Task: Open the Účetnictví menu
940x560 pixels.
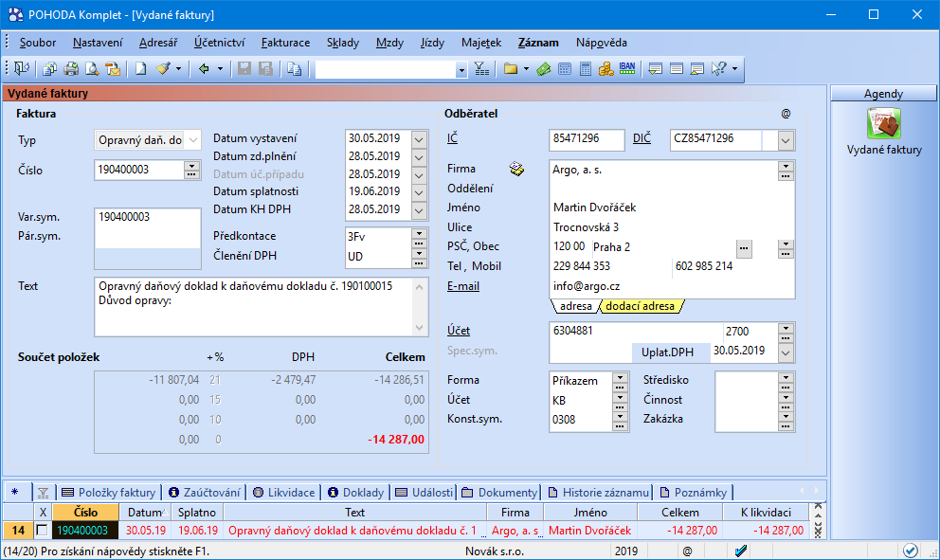Action: (220, 43)
